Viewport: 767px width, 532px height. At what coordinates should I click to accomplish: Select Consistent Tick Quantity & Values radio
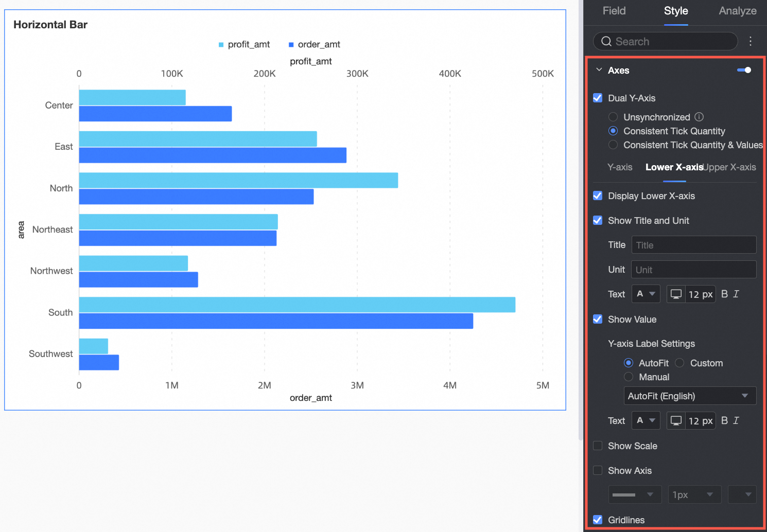click(x=613, y=145)
